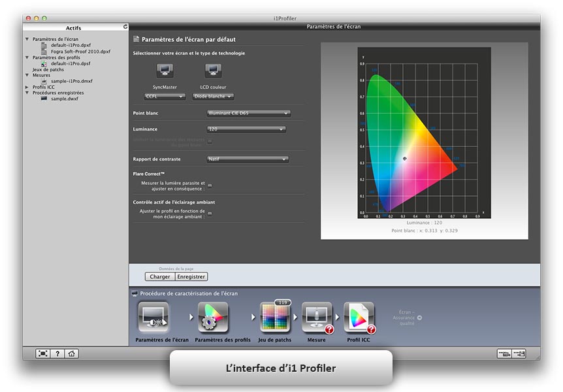
Task: Select Fogra Soft-Proof 2010.dpxf file
Action: point(80,52)
